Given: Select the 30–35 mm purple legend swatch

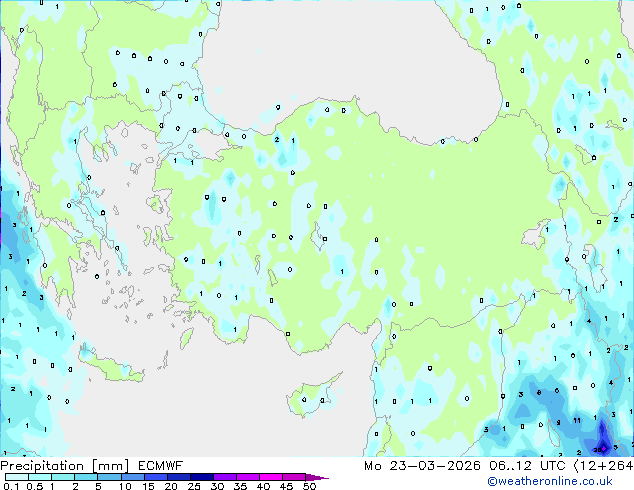Looking at the screenshot, I should (x=225, y=477).
